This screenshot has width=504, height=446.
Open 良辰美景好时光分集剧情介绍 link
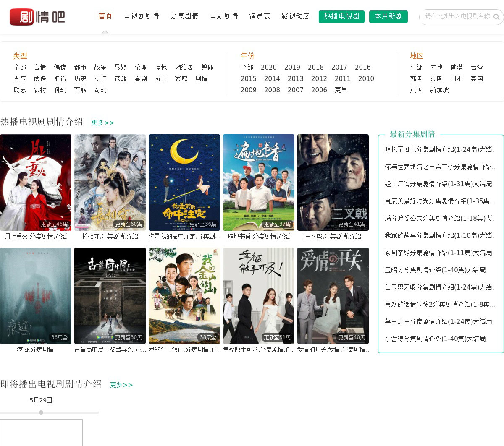click(440, 201)
